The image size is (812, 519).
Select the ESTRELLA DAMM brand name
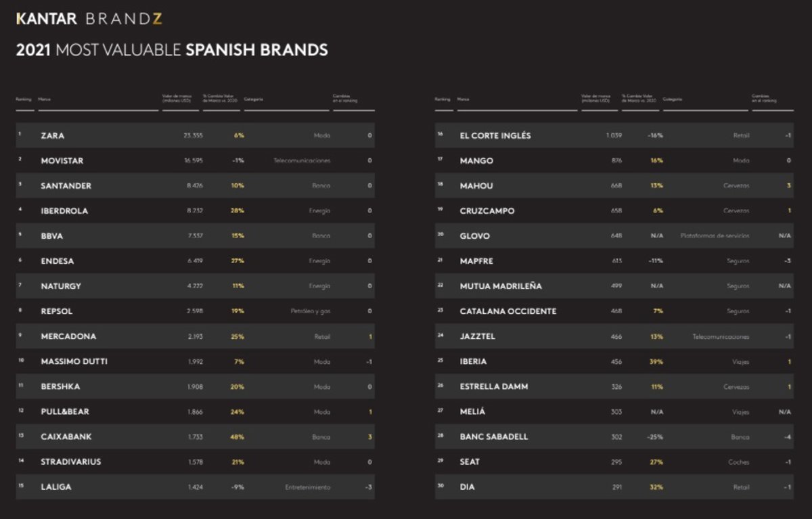(493, 387)
